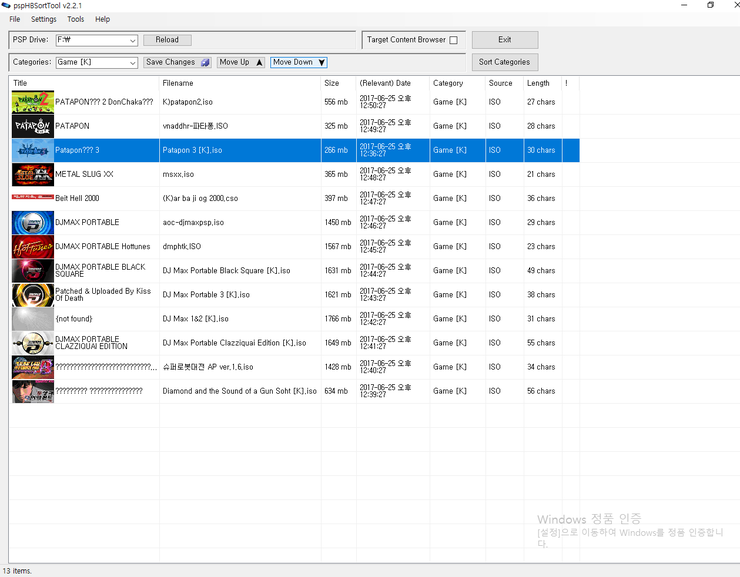Screen dimensions: 740x577
Task: Click the Diamond and Sound of Gun thumbnail
Action: pos(33,391)
